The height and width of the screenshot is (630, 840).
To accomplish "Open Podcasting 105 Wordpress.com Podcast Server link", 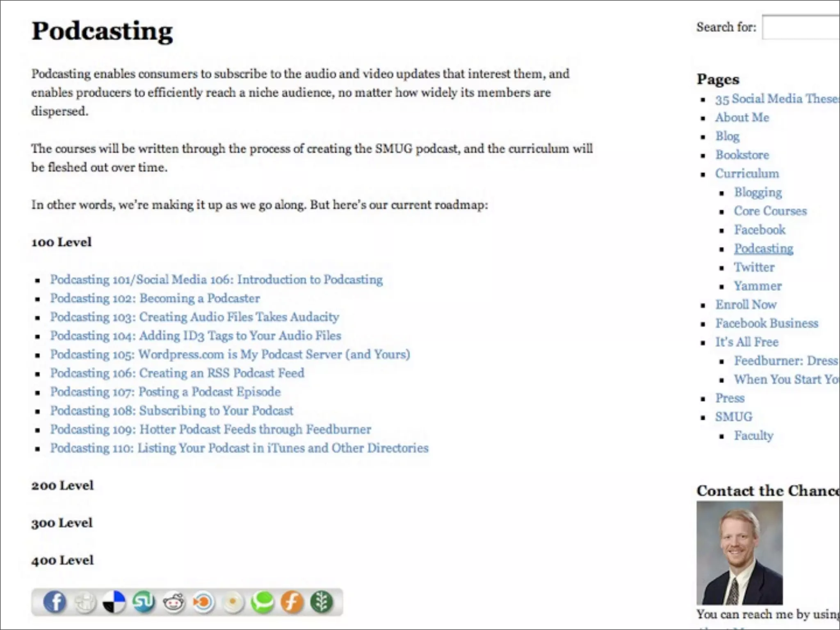I will [x=230, y=354].
